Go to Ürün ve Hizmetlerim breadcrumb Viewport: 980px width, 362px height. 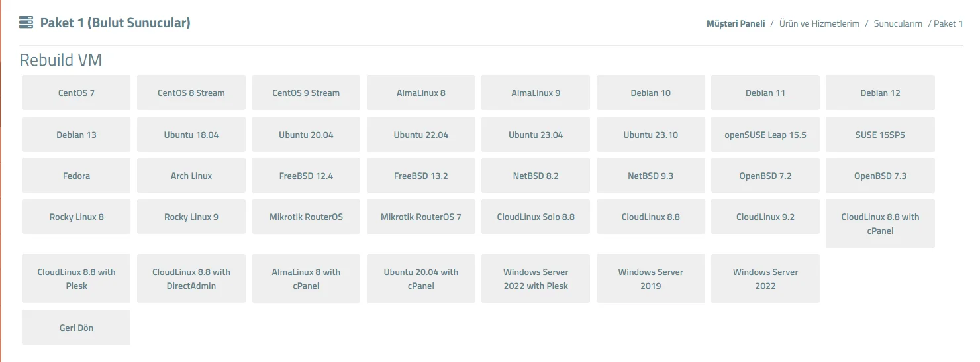pos(819,23)
